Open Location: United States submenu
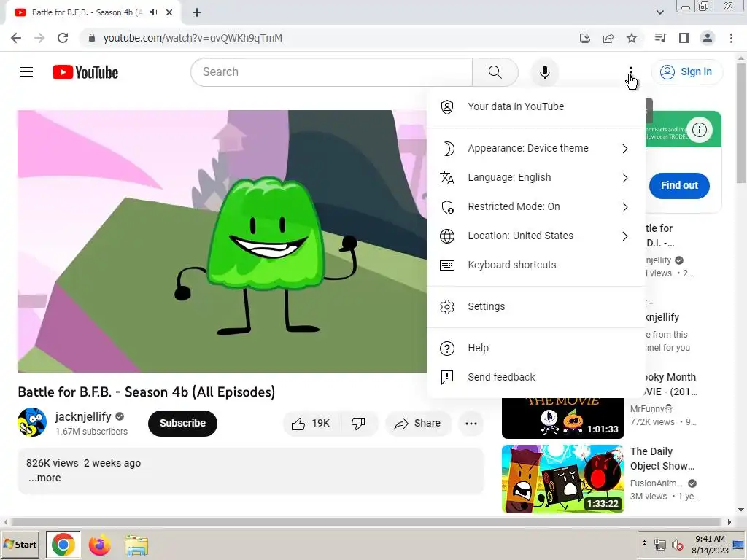Screen dimensions: 747x560 (x=536, y=236)
